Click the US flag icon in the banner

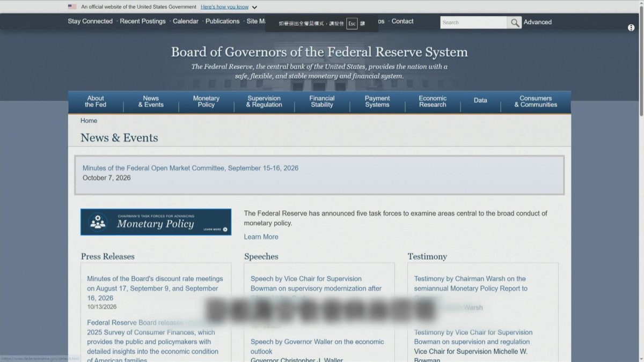pos(72,7)
